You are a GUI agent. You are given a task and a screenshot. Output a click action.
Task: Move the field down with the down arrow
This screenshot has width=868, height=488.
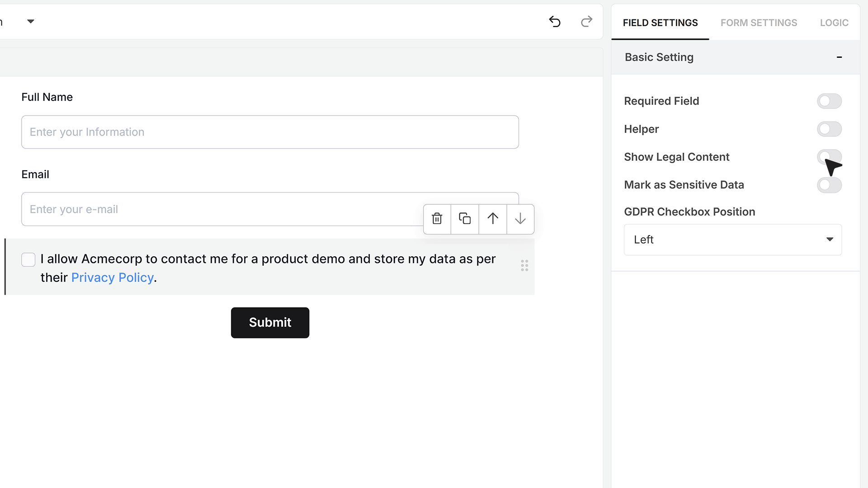point(520,219)
